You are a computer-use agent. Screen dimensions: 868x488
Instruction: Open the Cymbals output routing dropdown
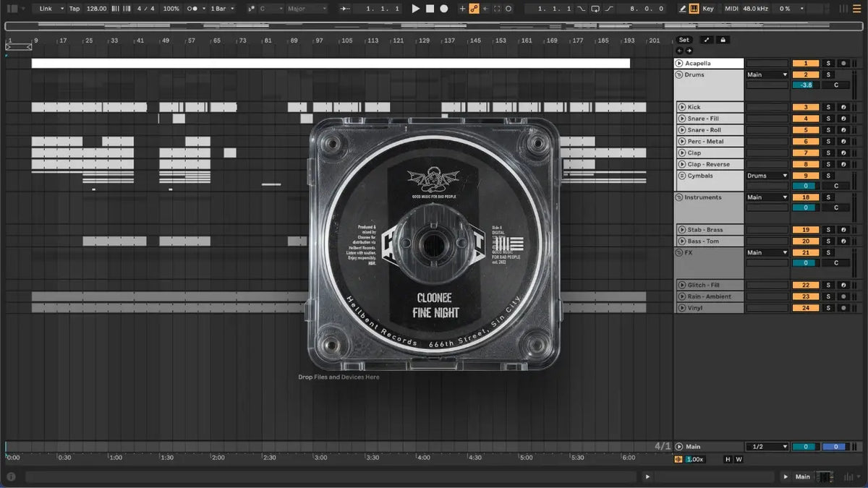tap(767, 176)
